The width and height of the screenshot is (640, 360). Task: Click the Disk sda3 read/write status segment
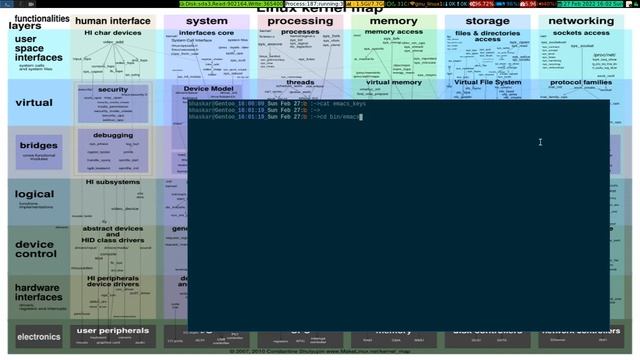click(231, 4)
